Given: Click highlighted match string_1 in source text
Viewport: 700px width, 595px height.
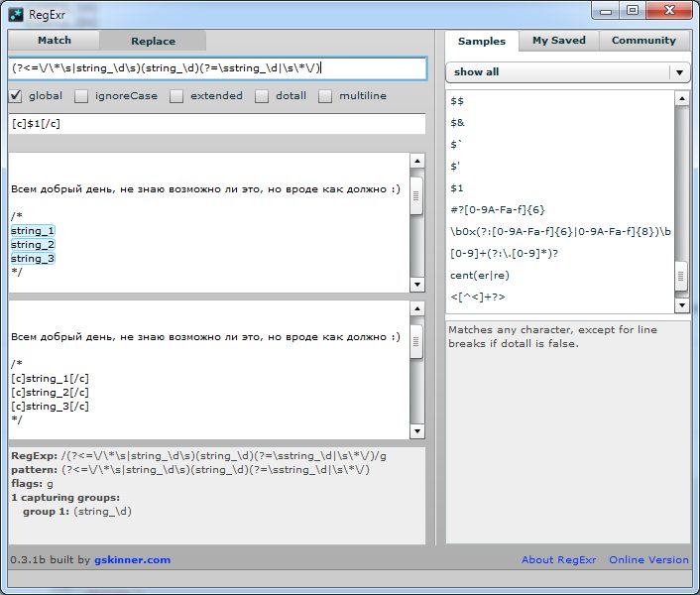Looking at the screenshot, I should [33, 231].
